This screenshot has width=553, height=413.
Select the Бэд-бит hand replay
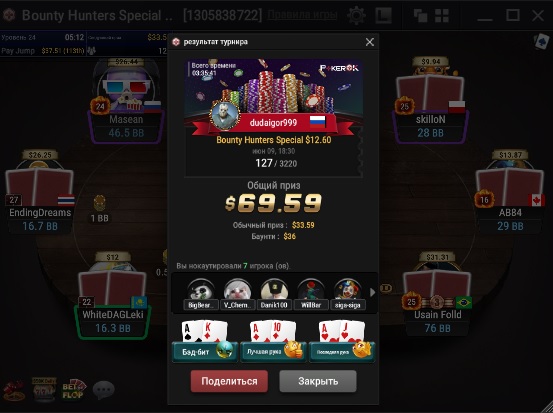tap(205, 341)
